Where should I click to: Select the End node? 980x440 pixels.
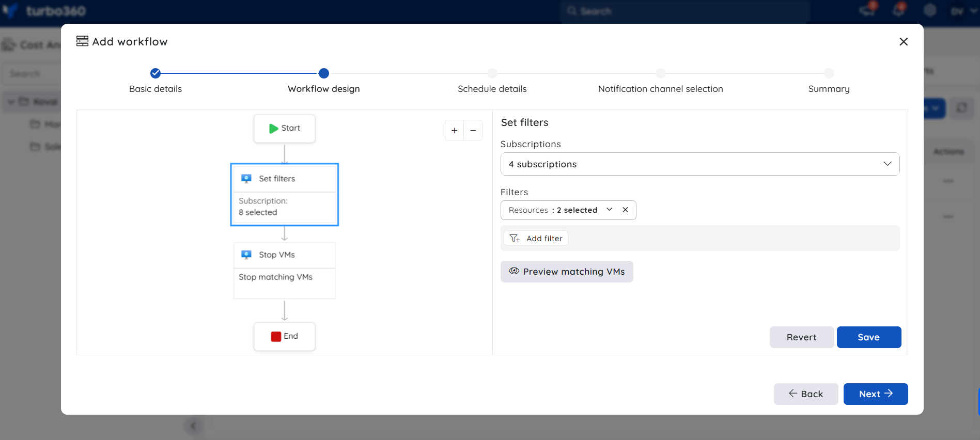pyautogui.click(x=285, y=337)
